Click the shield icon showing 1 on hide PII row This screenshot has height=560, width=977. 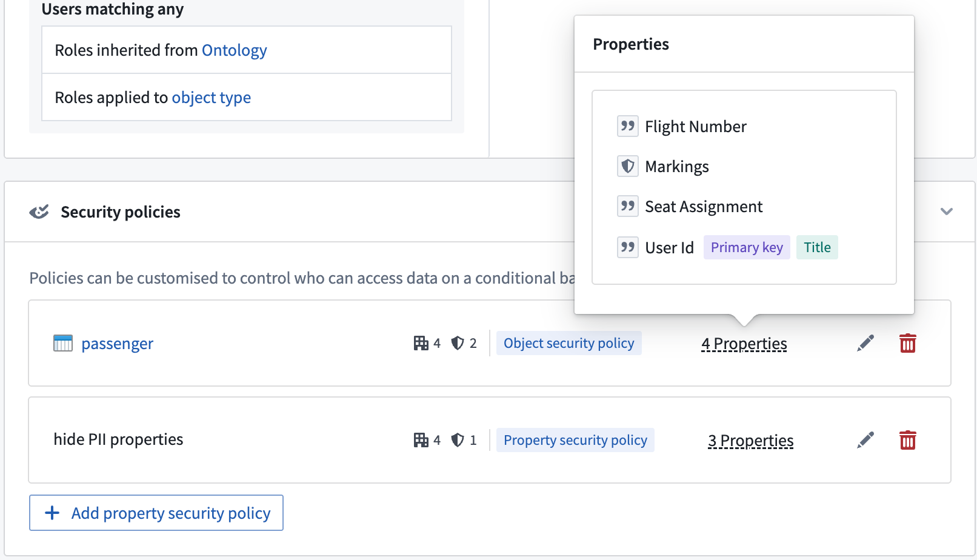[x=456, y=439]
